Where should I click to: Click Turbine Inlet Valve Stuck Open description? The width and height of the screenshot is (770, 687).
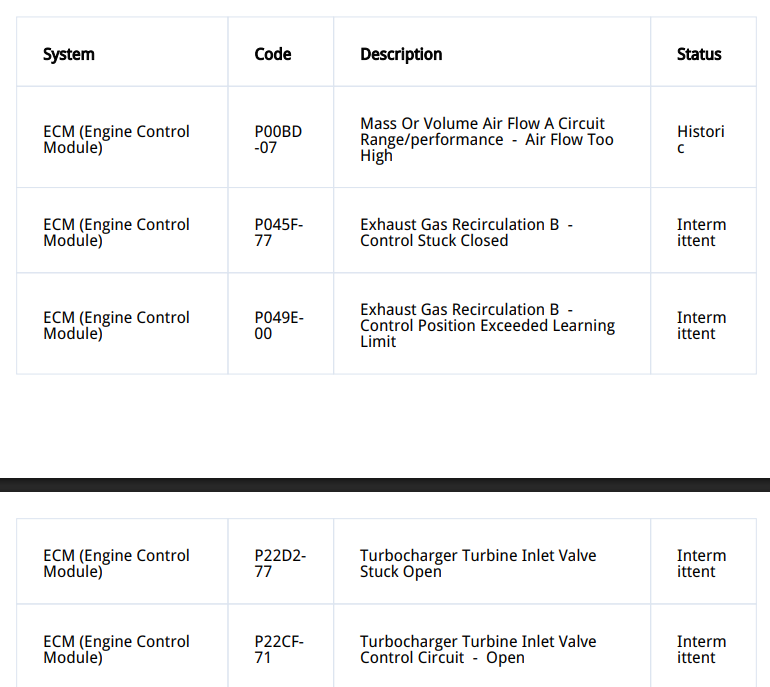point(477,563)
